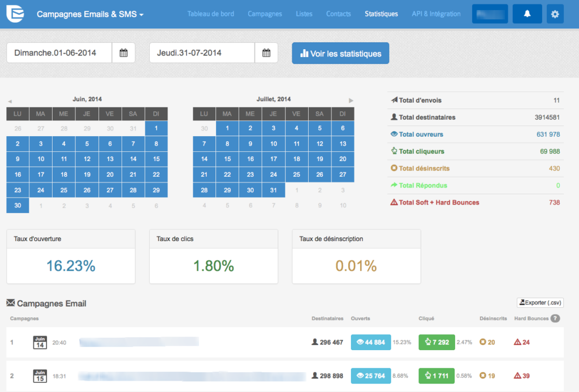
Task: Open the notification bell
Action: click(x=527, y=13)
